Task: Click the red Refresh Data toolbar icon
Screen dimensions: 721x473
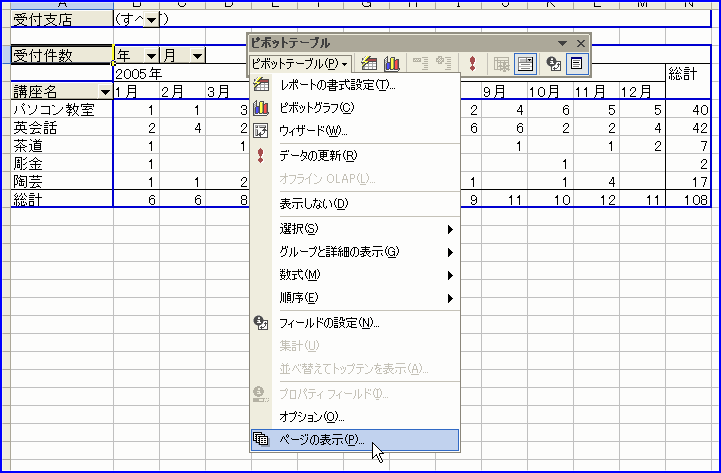Action: pyautogui.click(x=472, y=63)
